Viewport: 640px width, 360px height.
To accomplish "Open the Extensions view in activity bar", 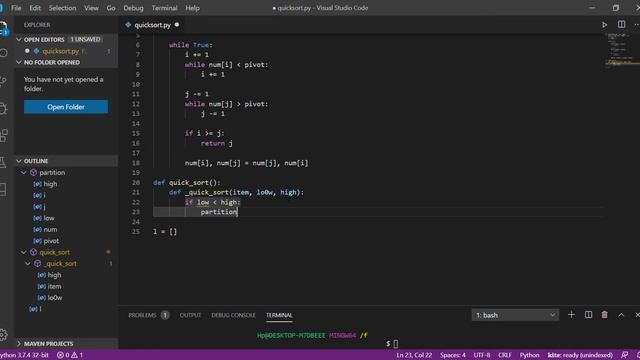I will coord(4,136).
